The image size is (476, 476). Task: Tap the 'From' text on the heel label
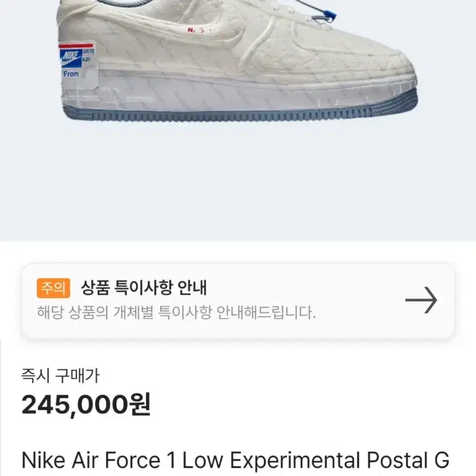click(71, 74)
